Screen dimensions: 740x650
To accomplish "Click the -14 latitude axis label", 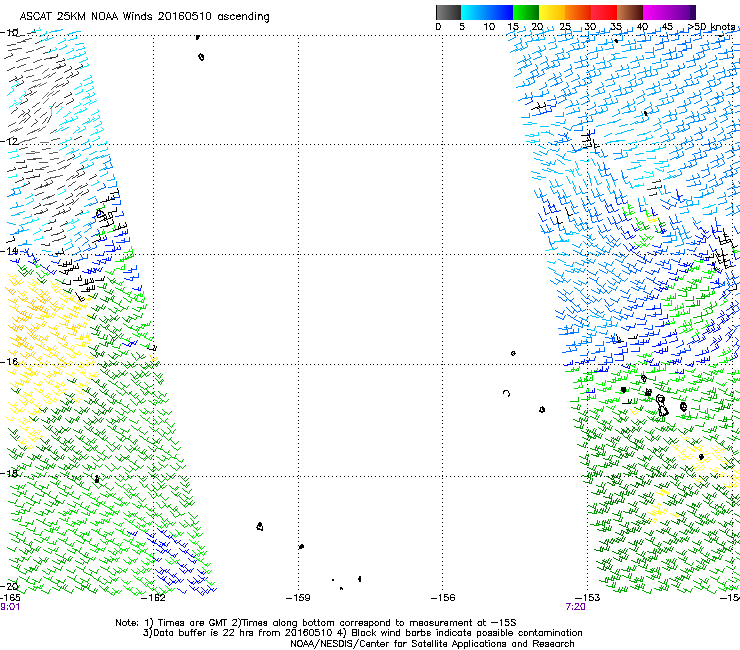I will tap(9, 251).
